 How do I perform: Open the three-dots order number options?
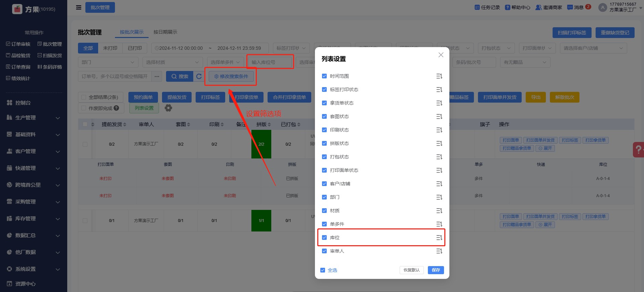[x=157, y=76]
